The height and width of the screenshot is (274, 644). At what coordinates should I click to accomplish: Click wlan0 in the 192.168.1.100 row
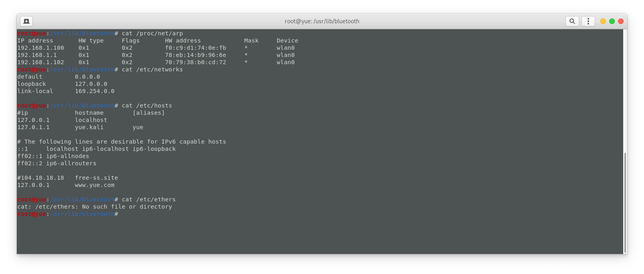click(x=286, y=48)
